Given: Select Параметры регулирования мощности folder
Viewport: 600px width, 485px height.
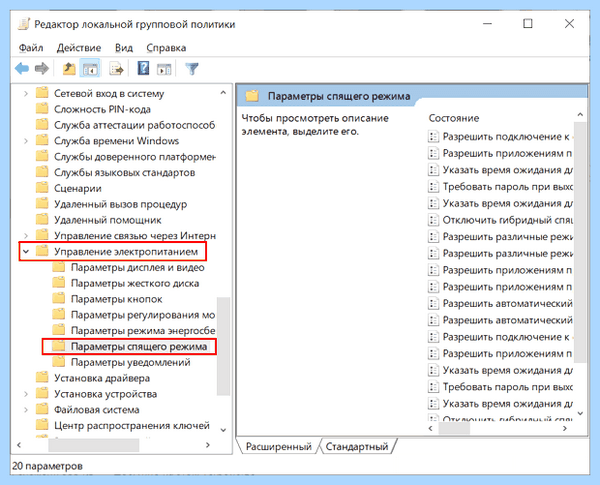Looking at the screenshot, I should click(143, 315).
